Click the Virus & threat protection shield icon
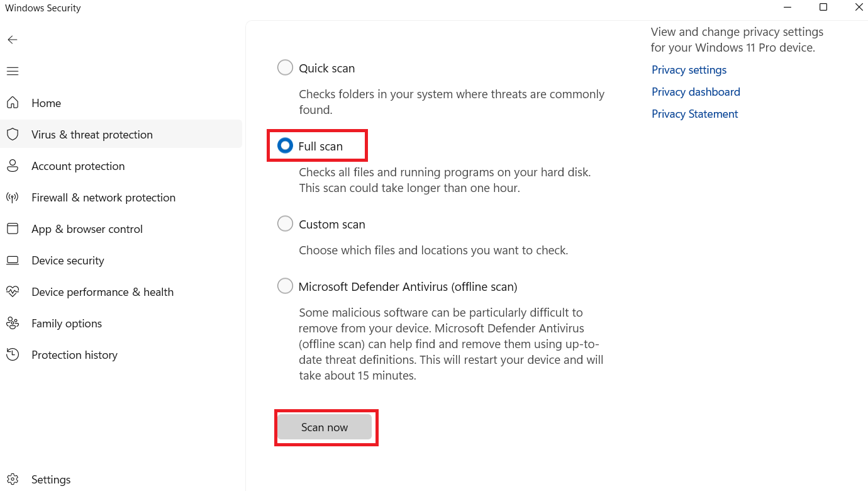Screen dimensions: 868x491 (x=13, y=134)
